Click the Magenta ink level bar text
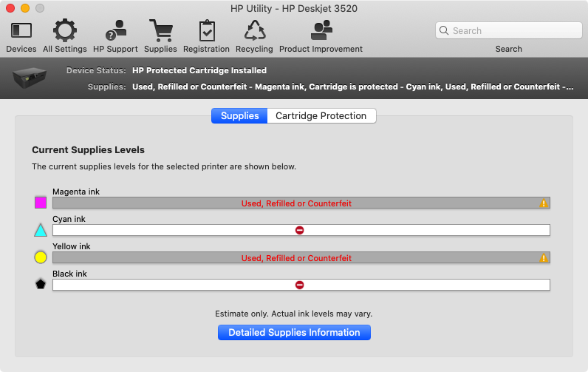588x372 pixels. pos(296,203)
